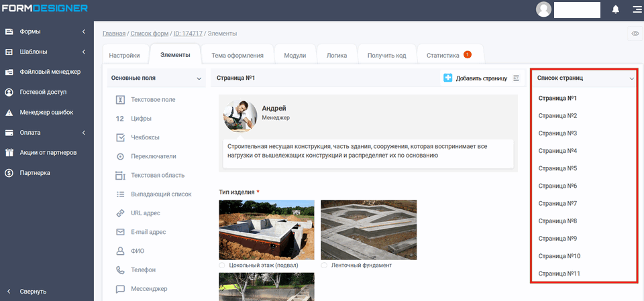Open the Модули tab

point(295,56)
